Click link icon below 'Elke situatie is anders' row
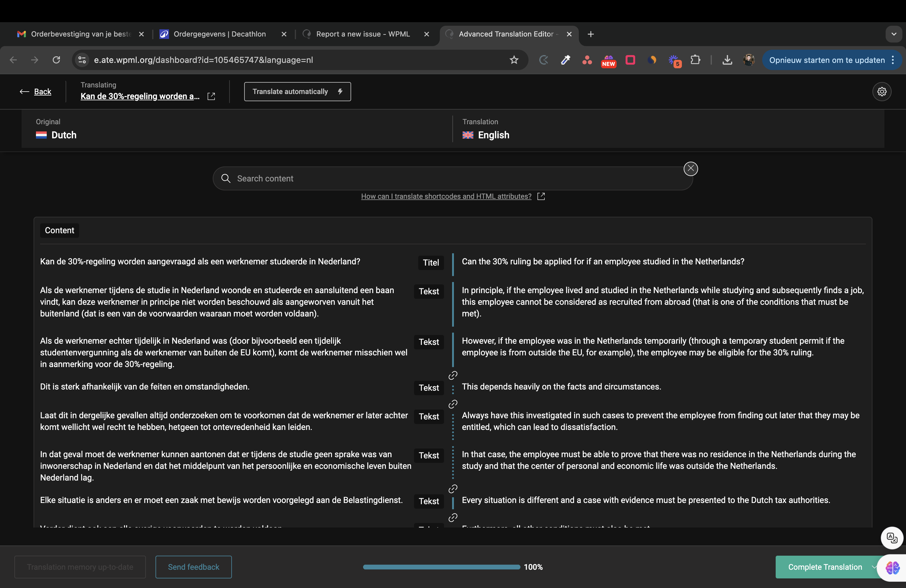The height and width of the screenshot is (588, 906). click(453, 518)
